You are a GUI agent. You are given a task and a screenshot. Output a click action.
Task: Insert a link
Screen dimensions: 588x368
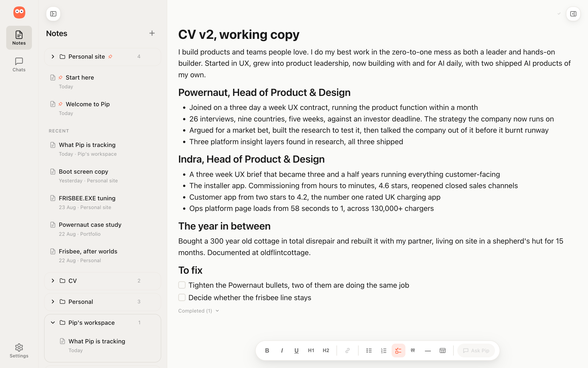[x=348, y=351]
